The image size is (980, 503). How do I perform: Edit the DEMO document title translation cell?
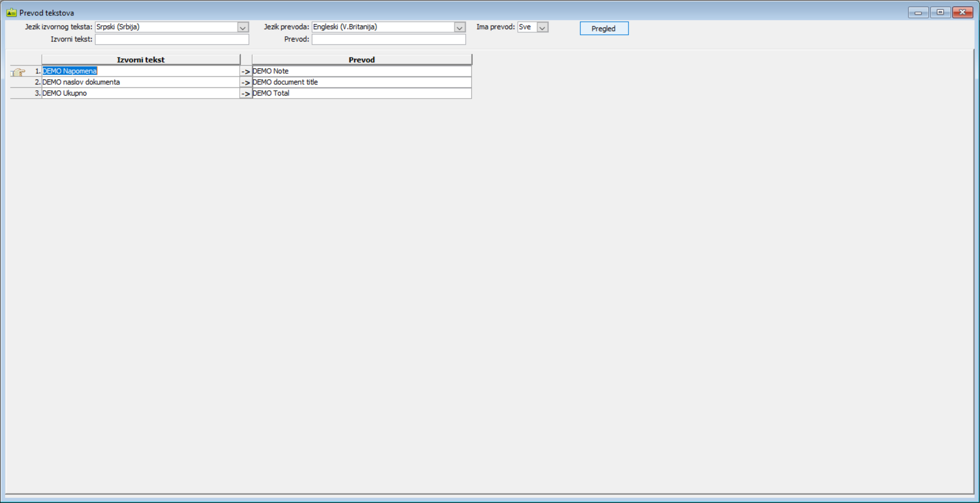click(x=362, y=82)
